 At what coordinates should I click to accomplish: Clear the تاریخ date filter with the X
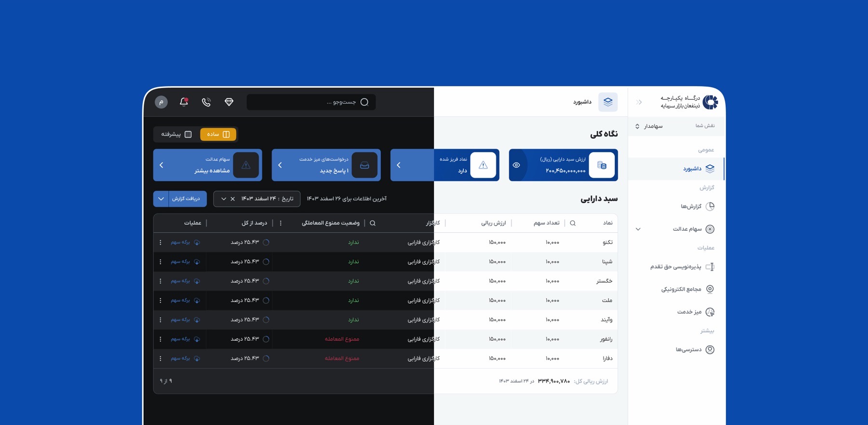[232, 199]
